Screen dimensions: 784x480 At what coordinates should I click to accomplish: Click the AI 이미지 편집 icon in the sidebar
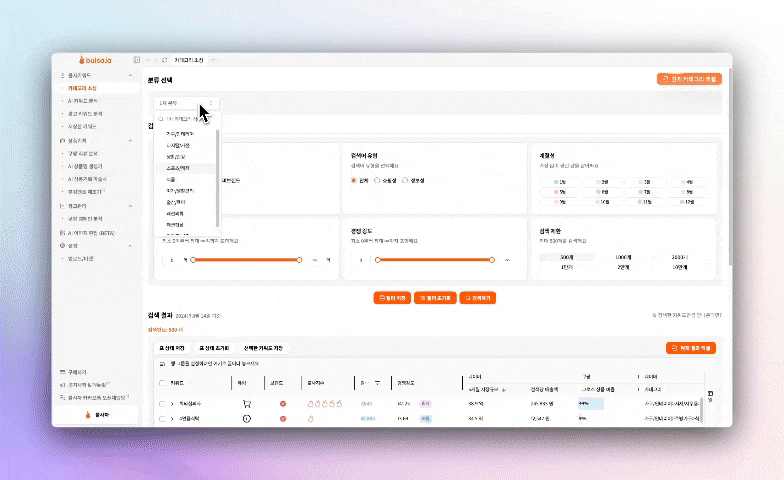[x=62, y=233]
